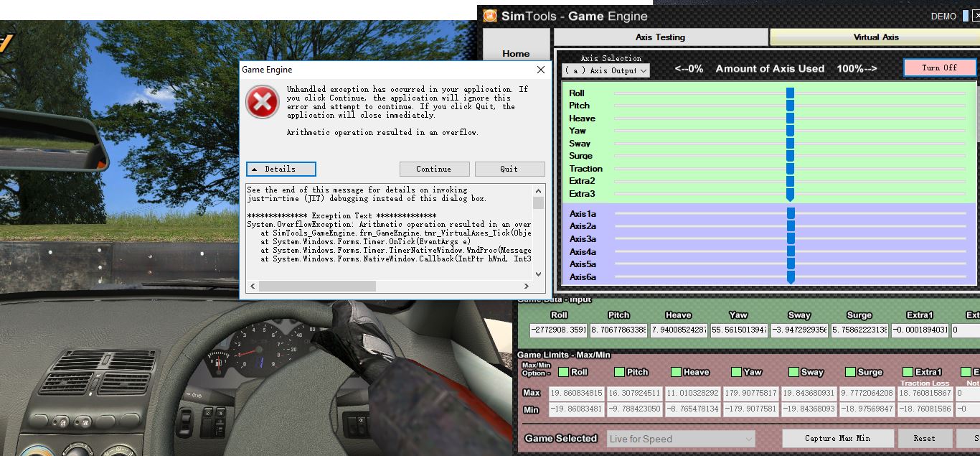Image resolution: width=980 pixels, height=456 pixels.
Task: Click the Axis5a output slider handle
Action: (791, 264)
